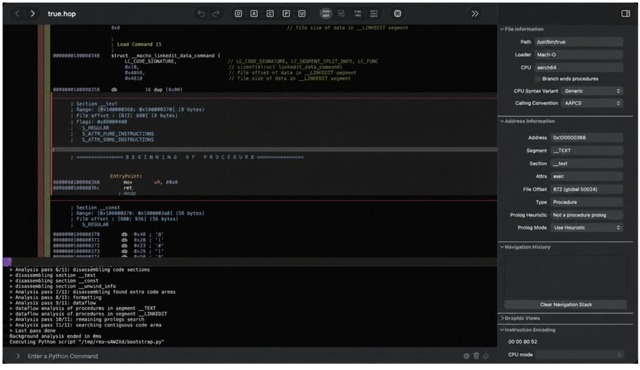This screenshot has width=640, height=370.
Task: Switch to the fourth view mode icon
Action: (373, 14)
